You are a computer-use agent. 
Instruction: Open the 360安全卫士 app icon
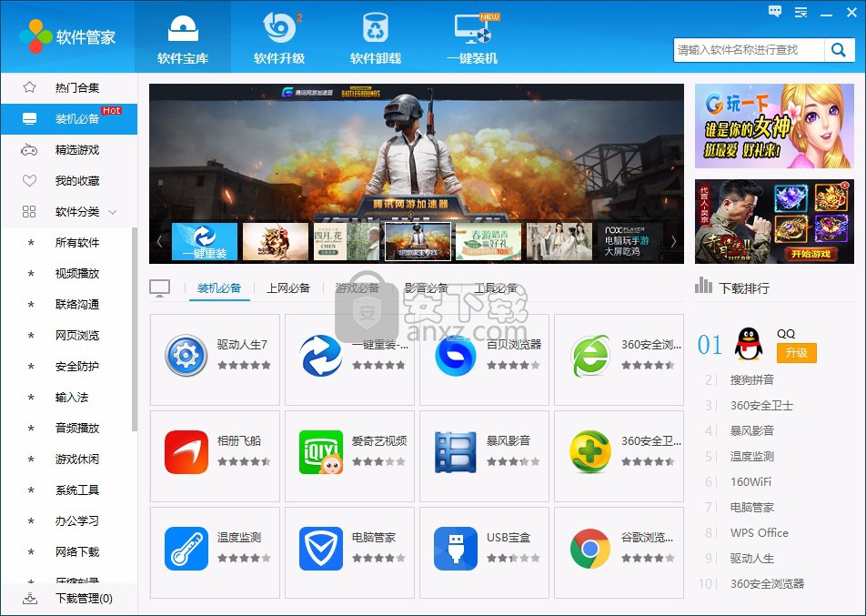pos(590,452)
